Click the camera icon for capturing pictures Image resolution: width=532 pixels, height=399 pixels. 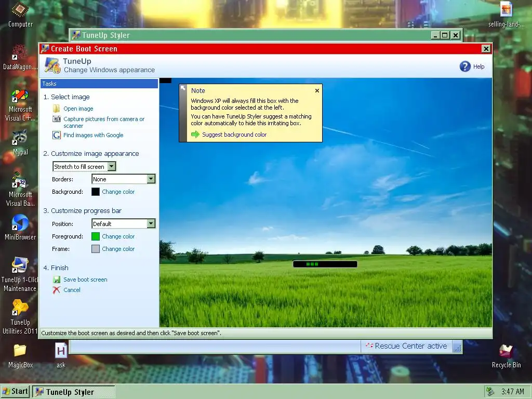[x=56, y=119]
